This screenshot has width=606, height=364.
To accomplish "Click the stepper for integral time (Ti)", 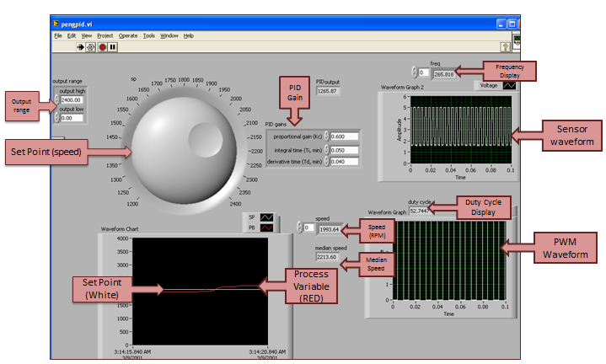I will pos(326,150).
